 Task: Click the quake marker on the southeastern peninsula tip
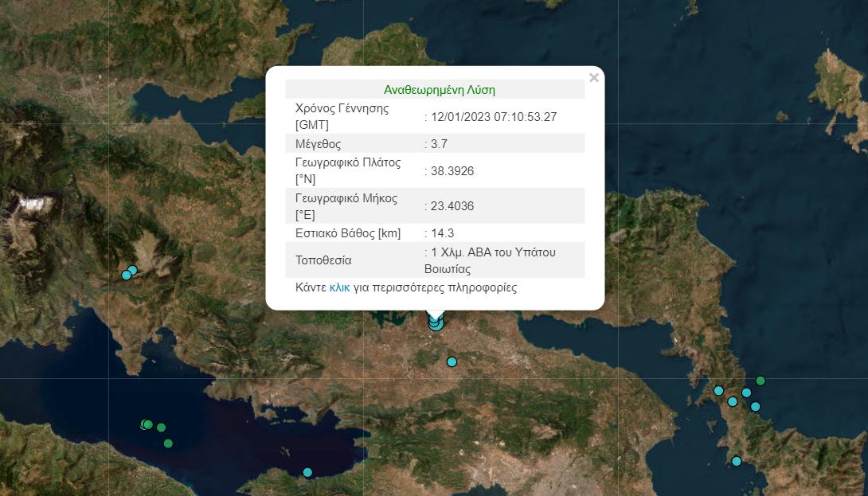pos(737,461)
